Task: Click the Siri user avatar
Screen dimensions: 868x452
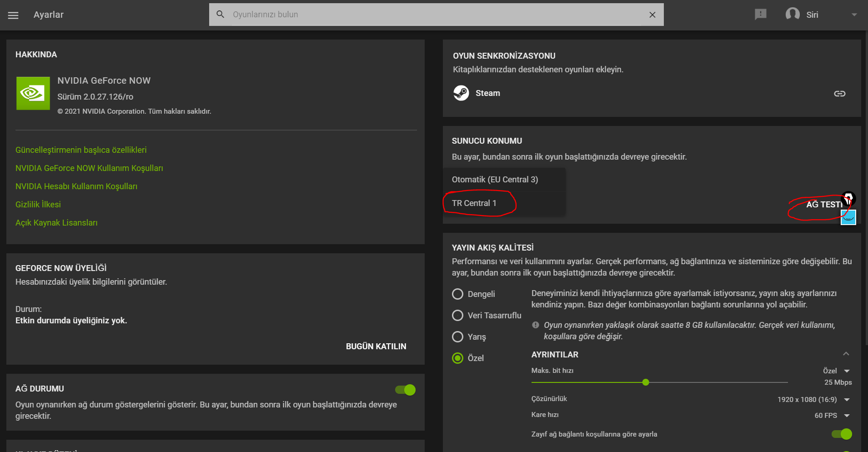Action: [x=793, y=14]
